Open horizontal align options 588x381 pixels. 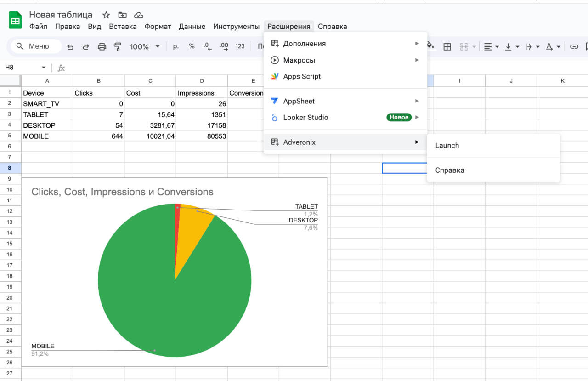[492, 47]
